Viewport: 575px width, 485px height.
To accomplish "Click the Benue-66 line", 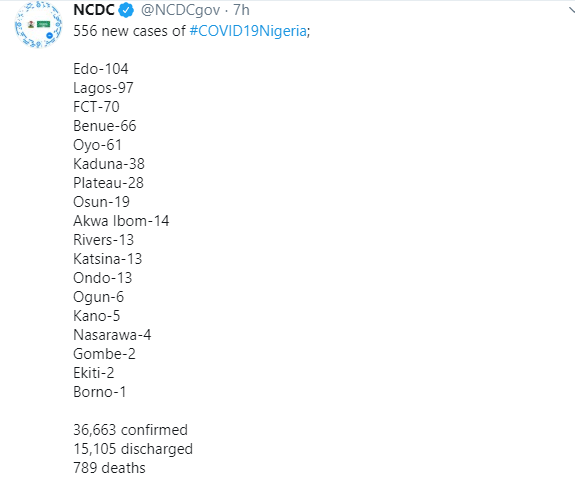I will click(x=105, y=126).
